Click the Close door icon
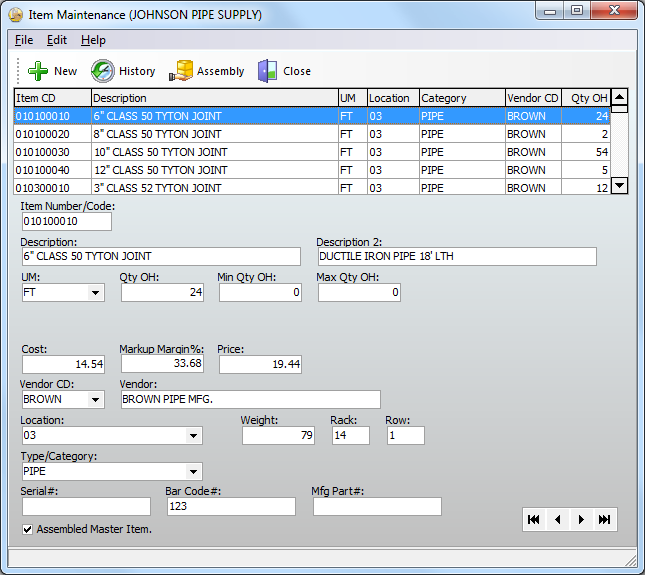This screenshot has height=575, width=645. [267, 71]
